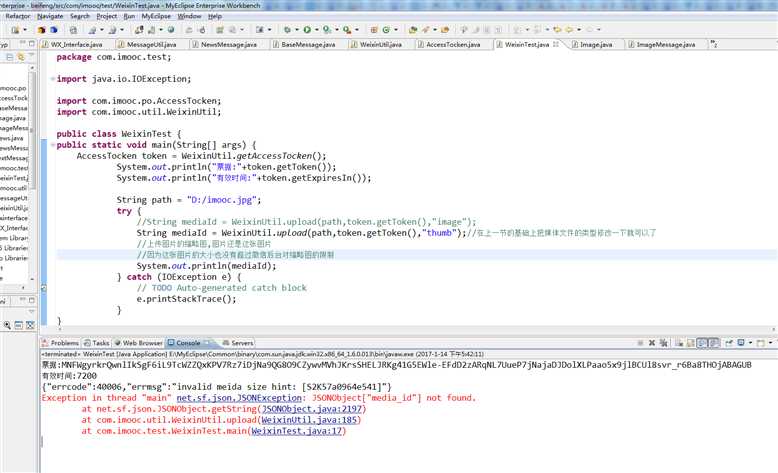Click the zoom magnifier icon in lower-left panel
This screenshot has height=473, width=778.
click(7, 325)
